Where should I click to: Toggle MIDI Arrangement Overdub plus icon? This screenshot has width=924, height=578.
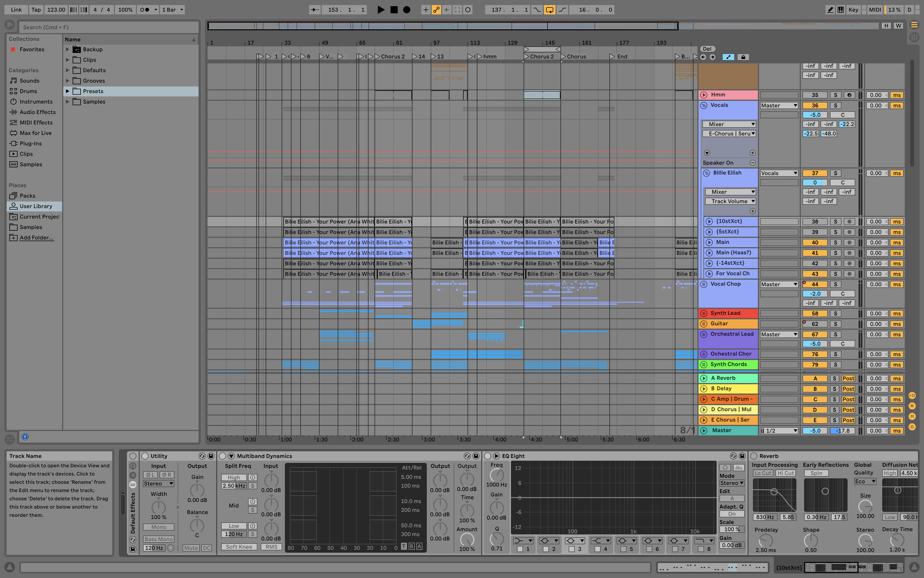pos(425,10)
